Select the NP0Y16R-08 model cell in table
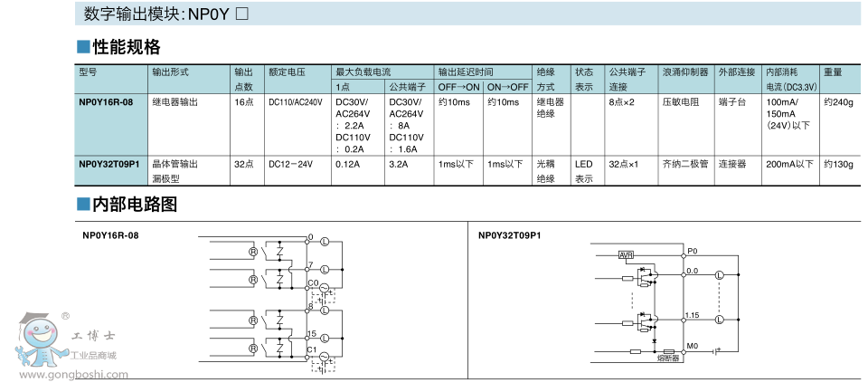The width and height of the screenshot is (868, 392). [x=106, y=102]
